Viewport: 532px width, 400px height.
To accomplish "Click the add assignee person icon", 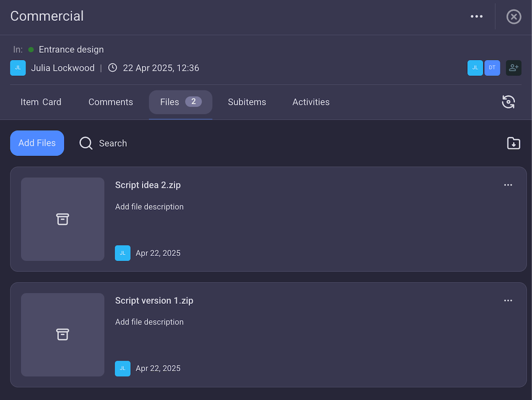I will point(513,68).
